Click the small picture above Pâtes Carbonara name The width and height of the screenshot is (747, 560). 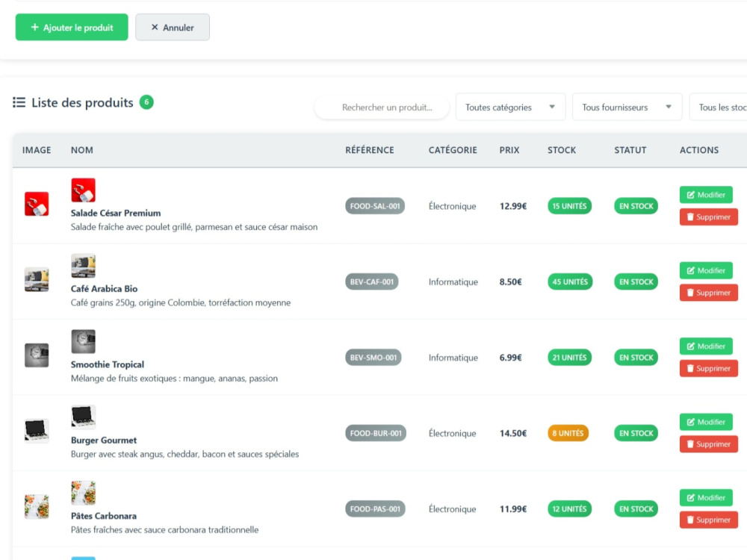[84, 493]
